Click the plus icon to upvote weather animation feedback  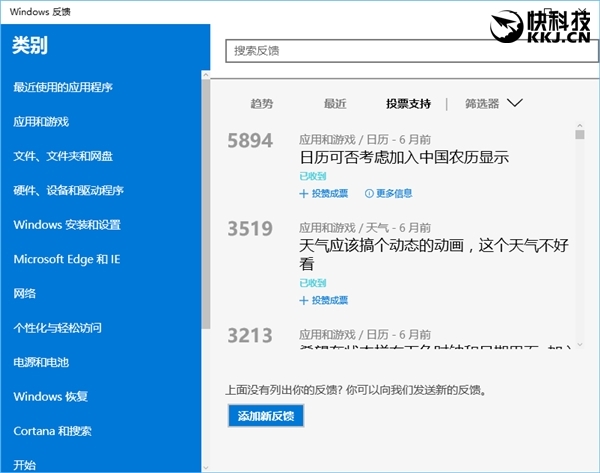click(x=304, y=300)
